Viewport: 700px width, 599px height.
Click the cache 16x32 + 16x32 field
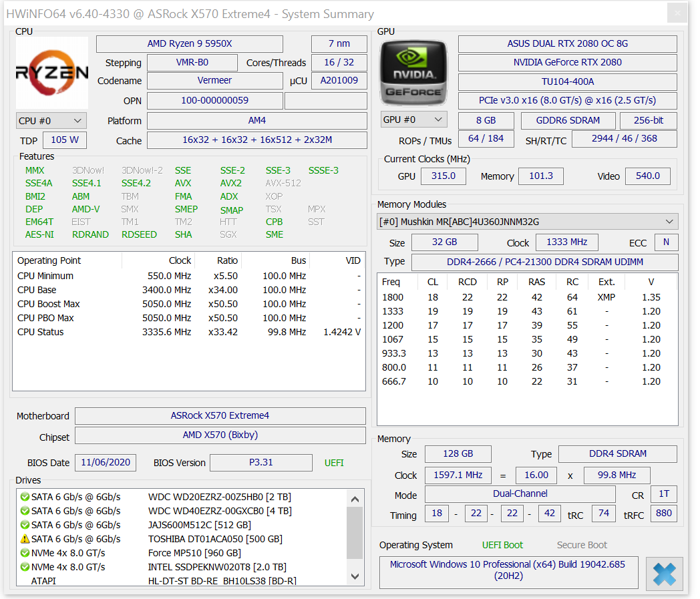(x=257, y=140)
